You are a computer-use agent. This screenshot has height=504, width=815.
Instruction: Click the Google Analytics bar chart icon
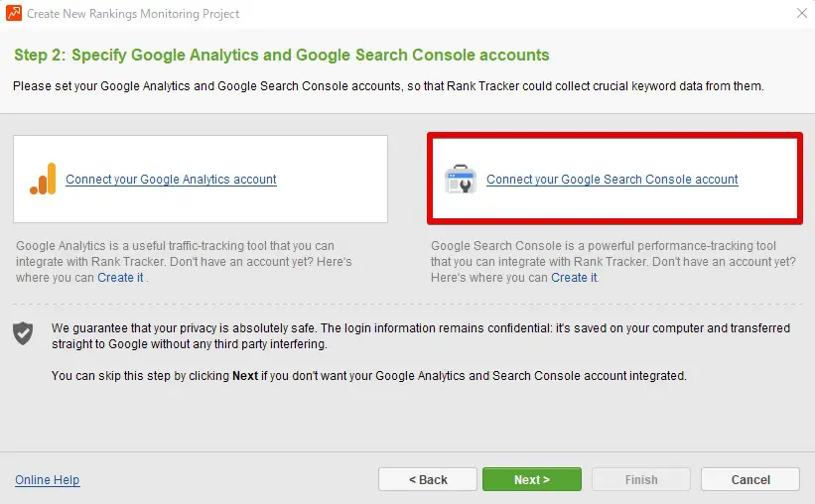tap(43, 180)
